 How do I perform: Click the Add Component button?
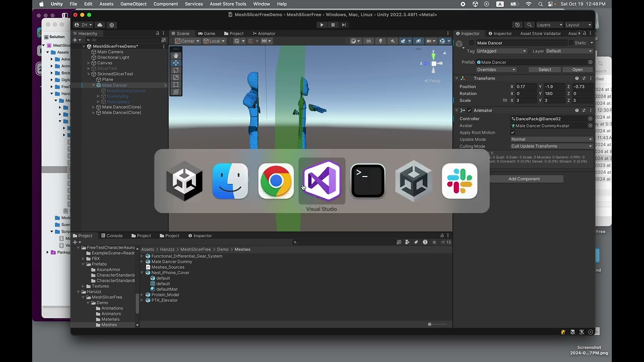coord(524,179)
